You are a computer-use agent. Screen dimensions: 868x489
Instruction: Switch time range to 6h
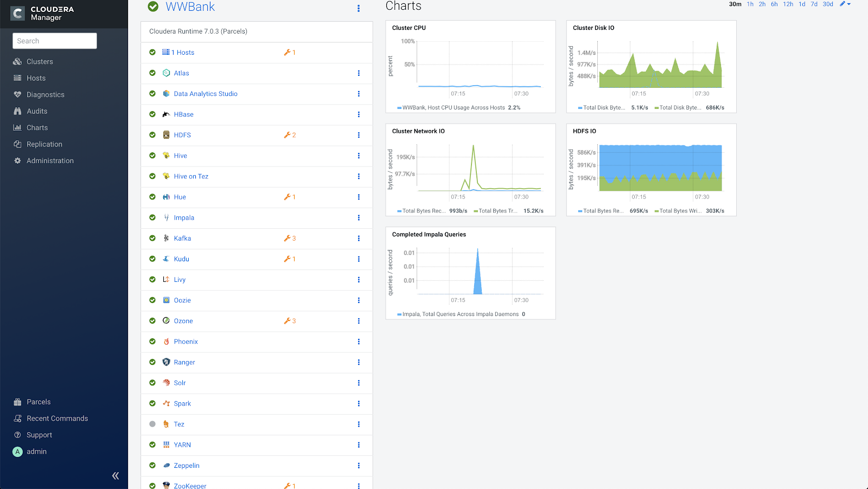click(774, 4)
